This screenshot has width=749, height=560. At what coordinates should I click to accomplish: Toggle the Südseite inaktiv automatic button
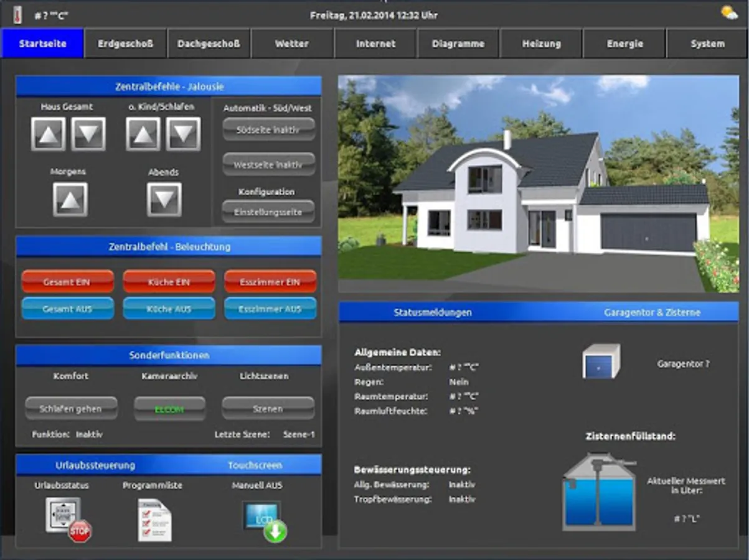click(268, 130)
